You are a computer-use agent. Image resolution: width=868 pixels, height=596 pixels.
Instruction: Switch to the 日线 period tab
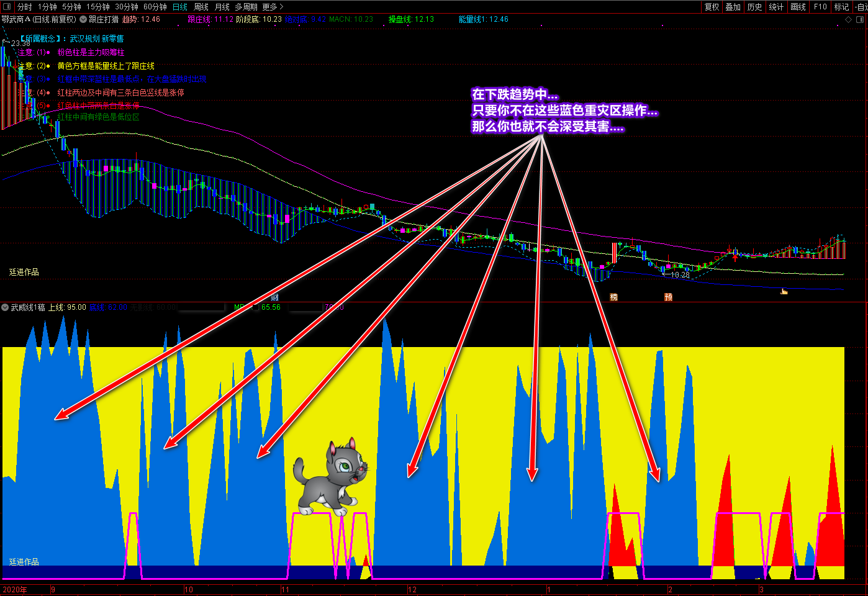tap(180, 7)
